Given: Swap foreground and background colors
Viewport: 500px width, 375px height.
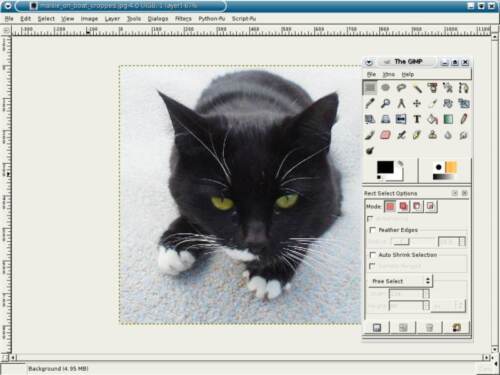Looking at the screenshot, I should point(401,164).
